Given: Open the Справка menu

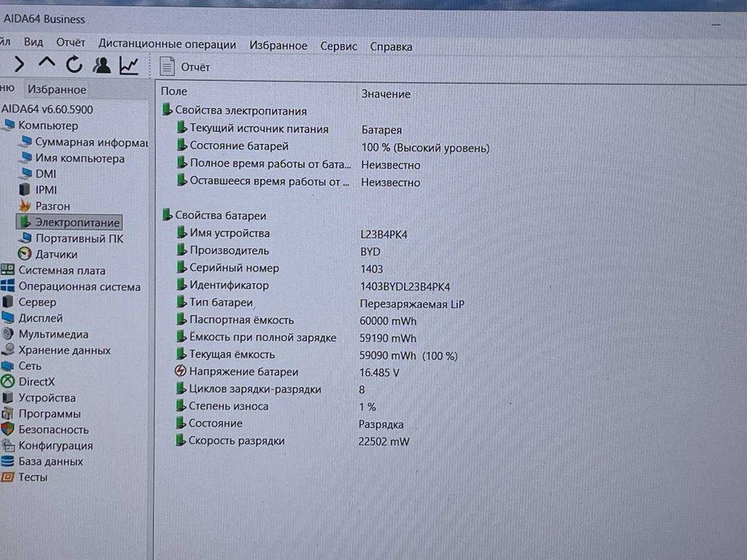Looking at the screenshot, I should tap(391, 46).
